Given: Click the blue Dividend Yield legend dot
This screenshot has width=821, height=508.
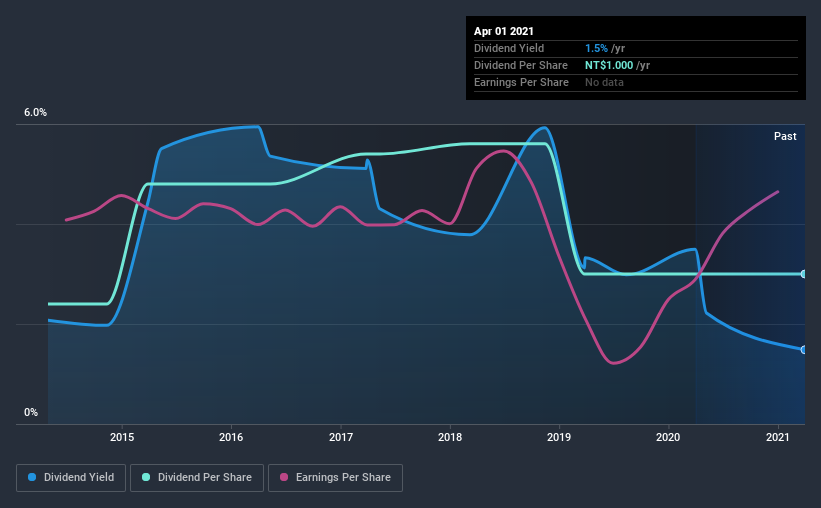Looking at the screenshot, I should click(x=32, y=477).
